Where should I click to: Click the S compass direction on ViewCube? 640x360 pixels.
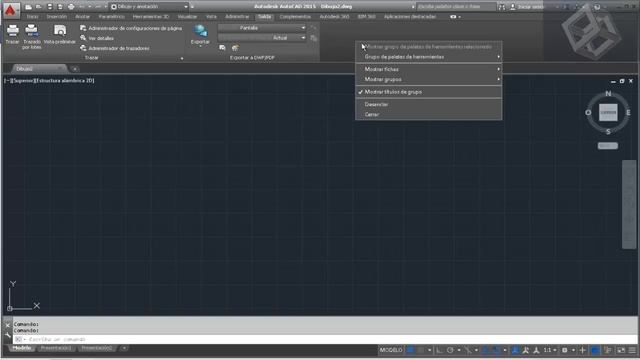tap(608, 131)
